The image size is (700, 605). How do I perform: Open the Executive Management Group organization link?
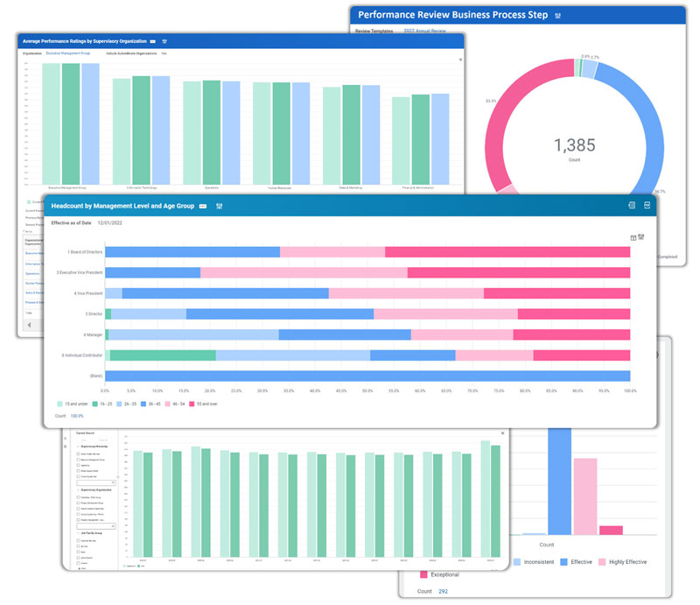[x=68, y=53]
